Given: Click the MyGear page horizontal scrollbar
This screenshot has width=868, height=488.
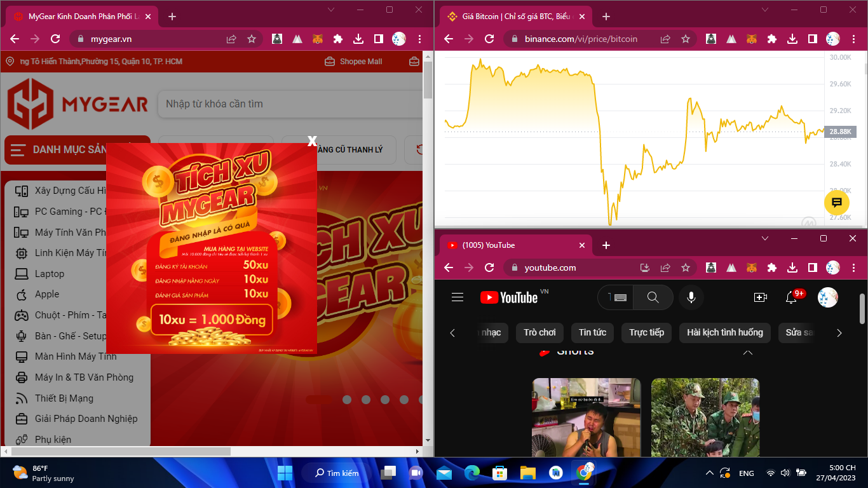Looking at the screenshot, I should point(121,451).
